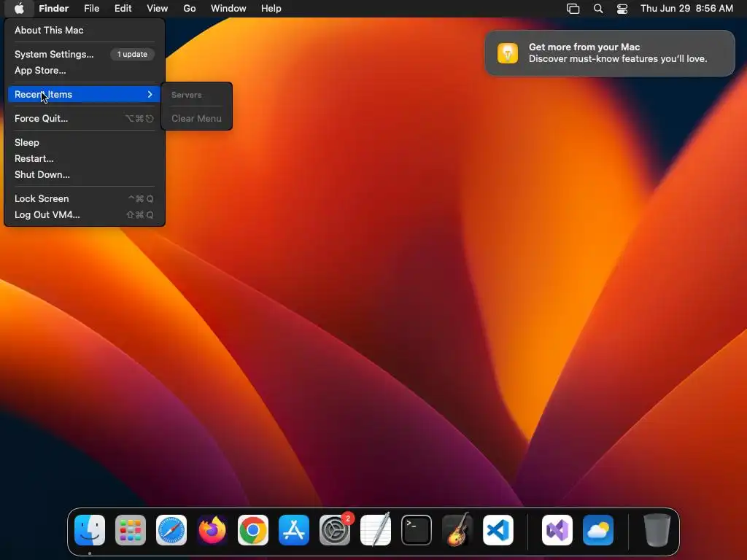Image resolution: width=747 pixels, height=560 pixels.
Task: Click the Apple logo in menu bar
Action: click(19, 9)
